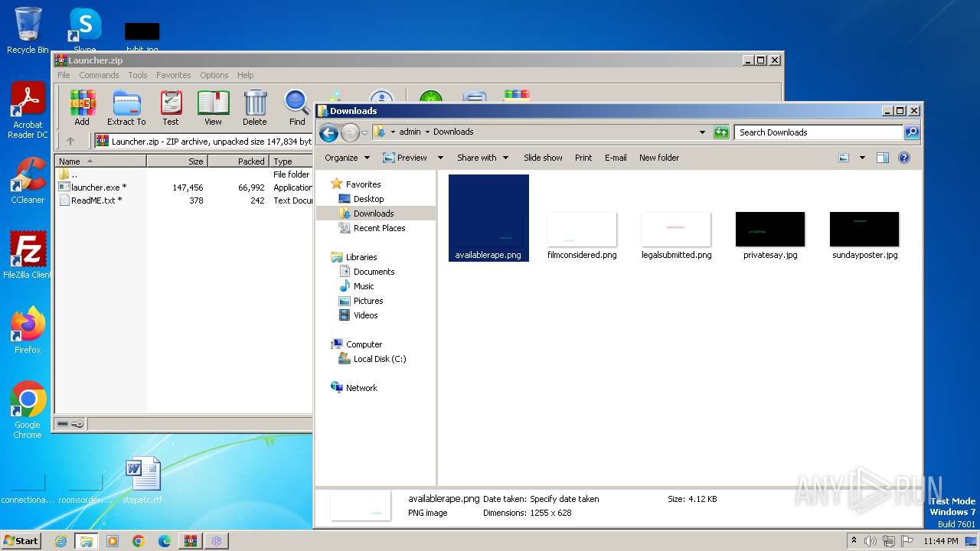Click Chrome icon in taskbar

click(x=139, y=541)
